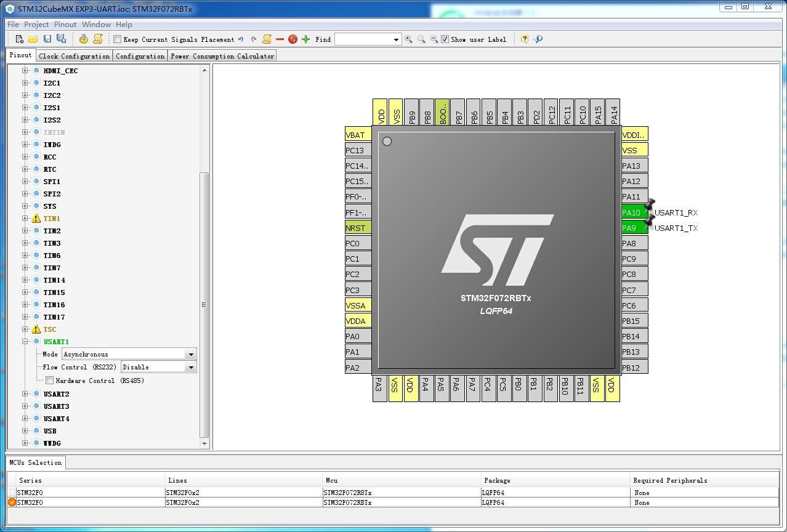The image size is (787, 532).
Task: Click the Open Project folder icon
Action: (x=33, y=39)
